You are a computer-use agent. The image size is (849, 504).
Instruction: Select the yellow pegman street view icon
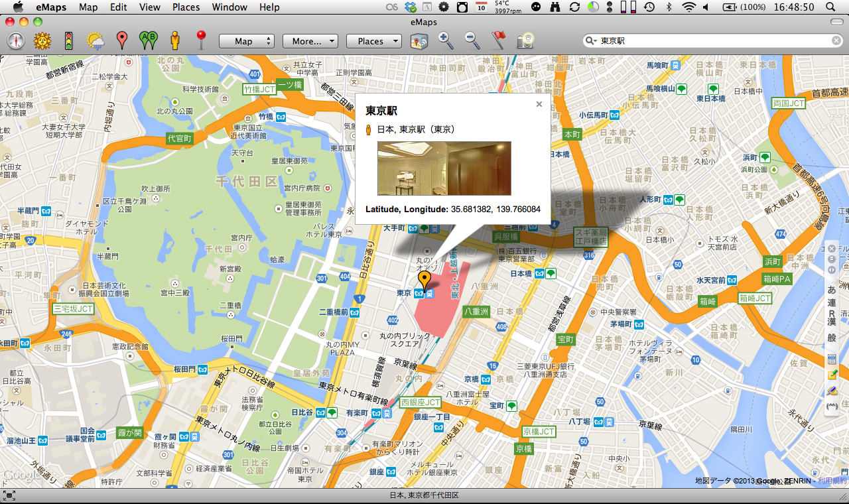click(x=175, y=41)
